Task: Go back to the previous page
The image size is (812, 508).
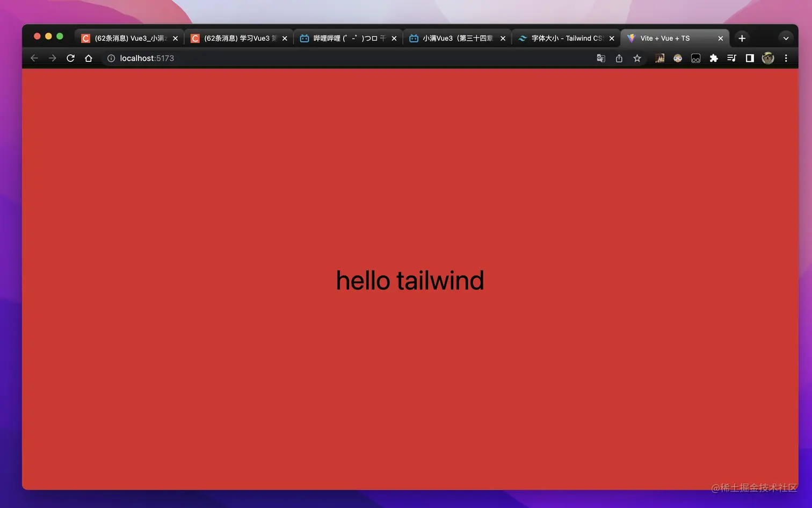Action: pos(34,58)
